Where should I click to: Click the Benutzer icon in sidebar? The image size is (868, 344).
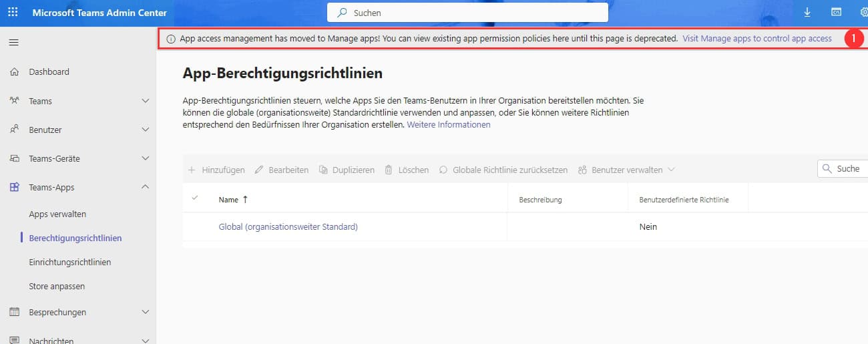pos(14,130)
